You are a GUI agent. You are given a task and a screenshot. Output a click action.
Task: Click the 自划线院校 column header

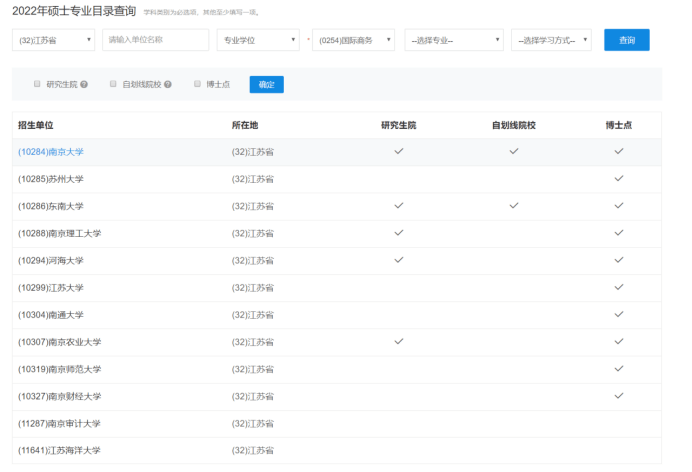(x=514, y=125)
